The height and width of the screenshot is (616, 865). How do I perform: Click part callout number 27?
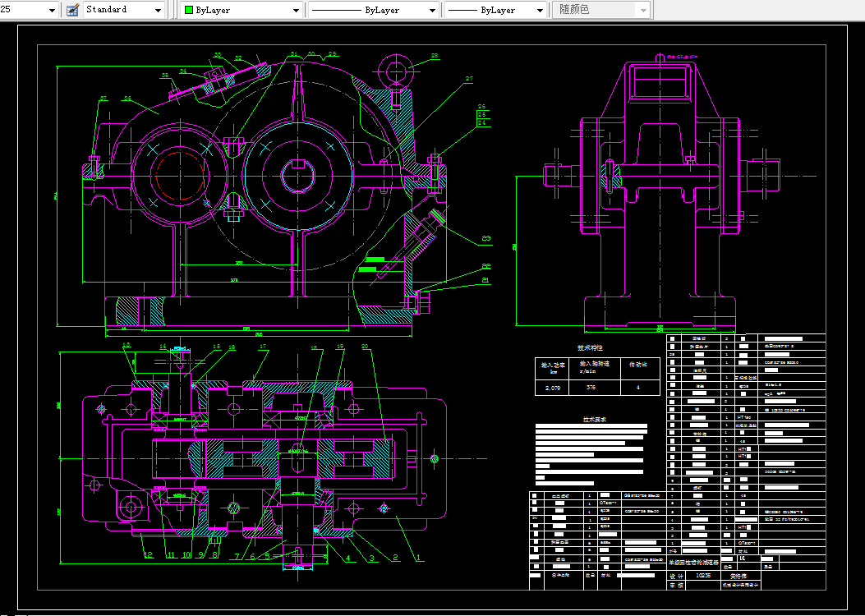pos(469,80)
